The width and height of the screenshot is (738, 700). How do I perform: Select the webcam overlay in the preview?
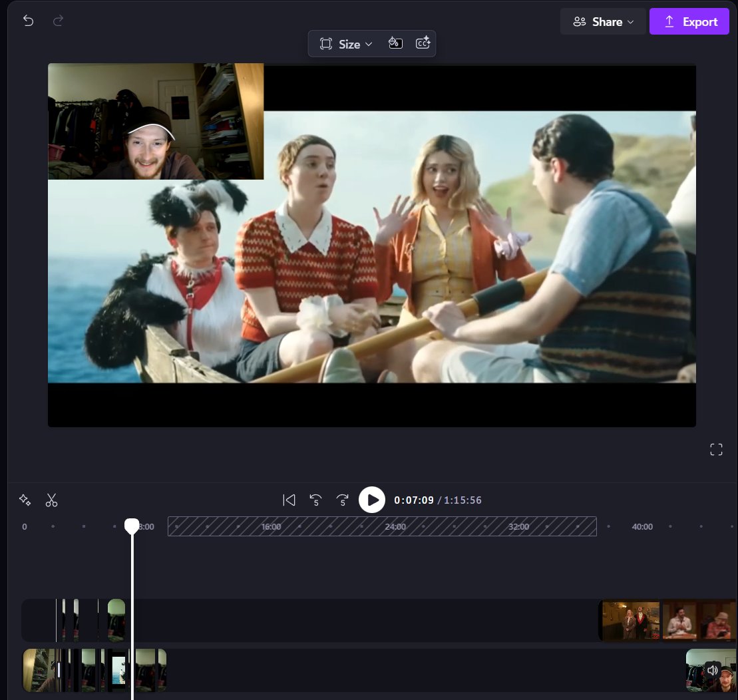click(x=156, y=121)
